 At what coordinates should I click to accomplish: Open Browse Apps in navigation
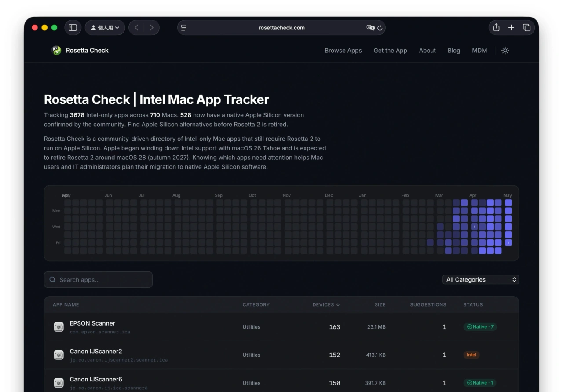[x=343, y=51]
